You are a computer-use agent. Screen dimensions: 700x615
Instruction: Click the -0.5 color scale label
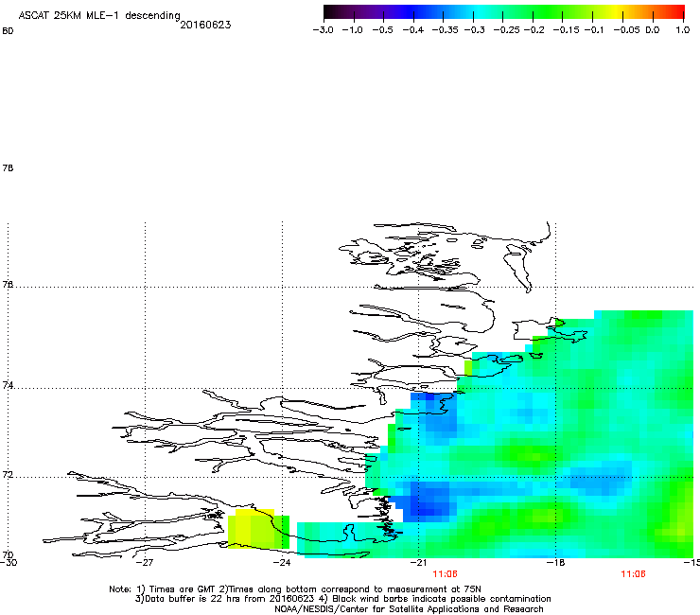(x=382, y=30)
